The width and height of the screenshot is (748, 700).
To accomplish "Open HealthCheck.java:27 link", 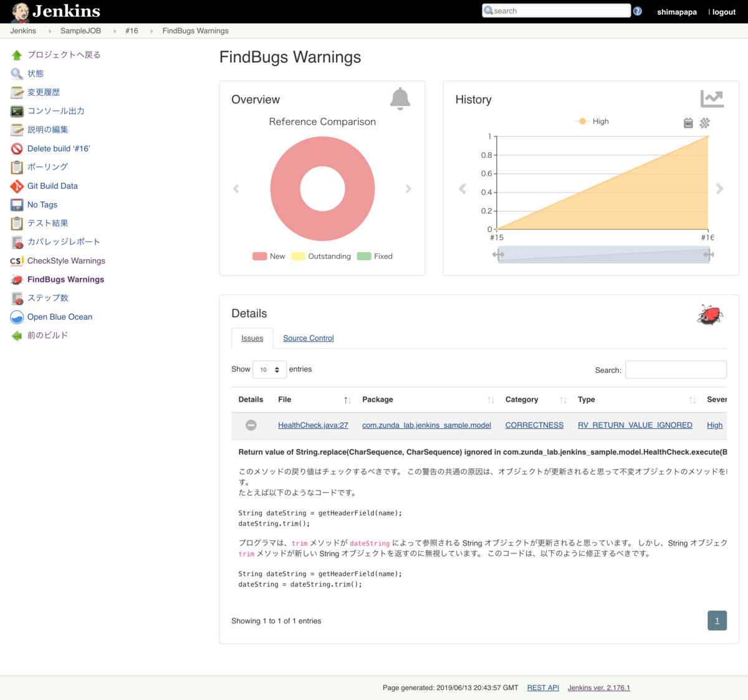I will 313,425.
